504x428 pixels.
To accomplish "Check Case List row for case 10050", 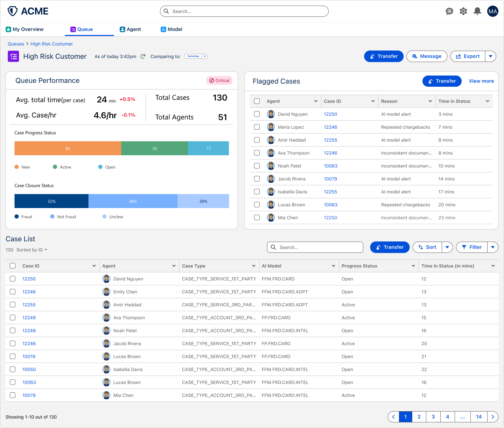I will (x=13, y=369).
